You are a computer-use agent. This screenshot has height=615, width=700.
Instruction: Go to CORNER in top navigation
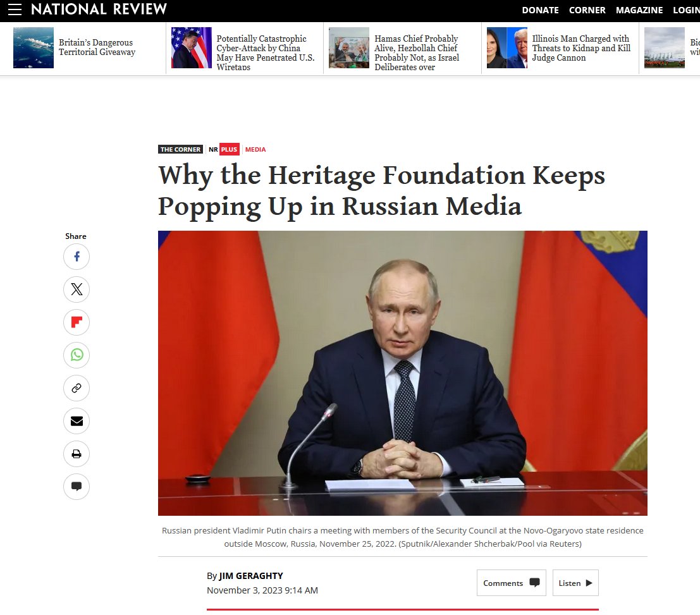point(587,10)
